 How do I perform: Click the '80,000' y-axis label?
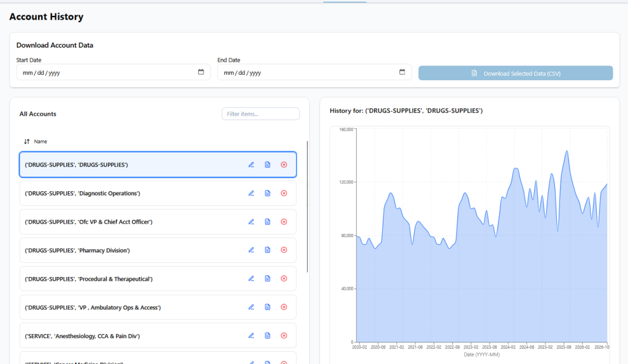click(347, 235)
